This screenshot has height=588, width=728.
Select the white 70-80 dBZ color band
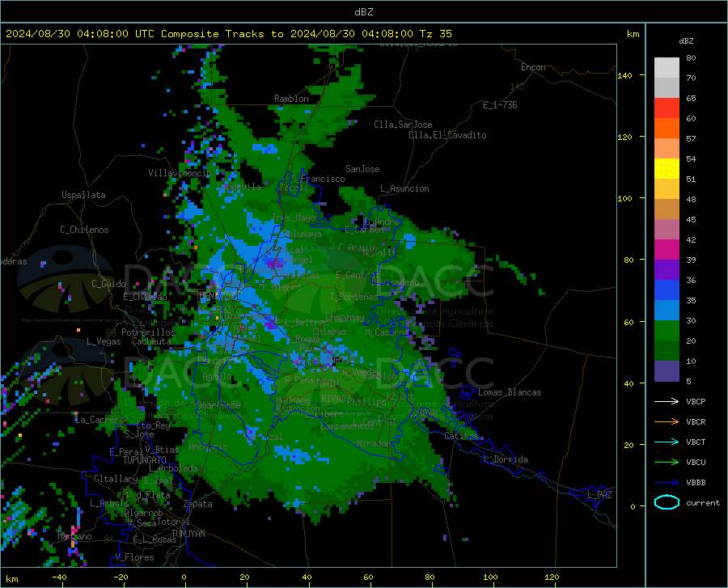(x=667, y=68)
